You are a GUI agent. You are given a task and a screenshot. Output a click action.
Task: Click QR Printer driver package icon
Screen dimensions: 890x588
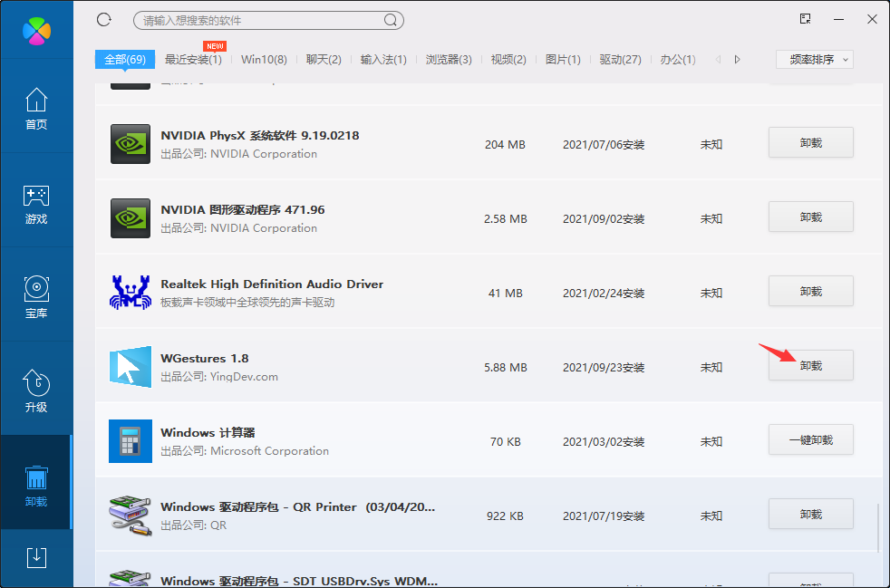(x=131, y=516)
